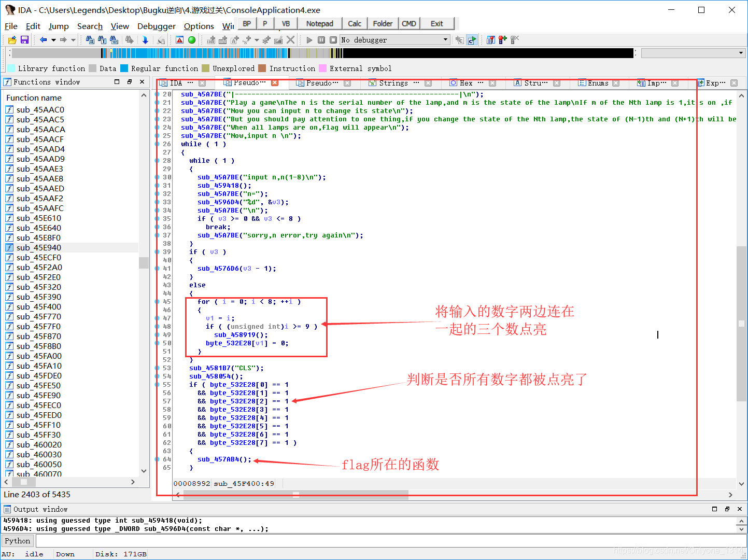Image resolution: width=748 pixels, height=560 pixels.
Task: Click the gray X undefine icon
Action: (291, 40)
